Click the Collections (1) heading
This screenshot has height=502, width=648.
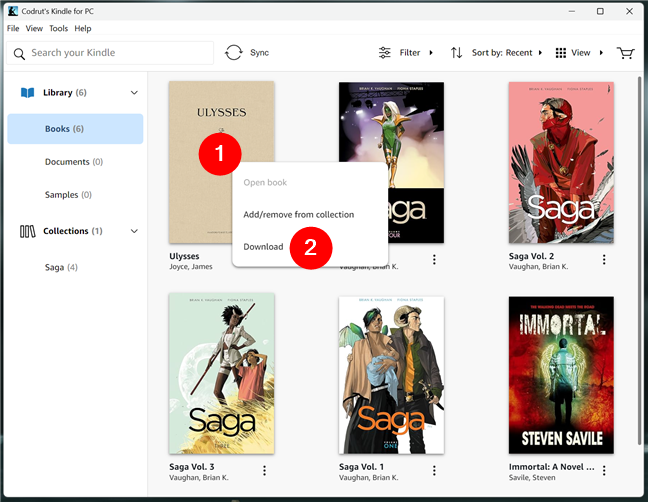[x=73, y=231]
